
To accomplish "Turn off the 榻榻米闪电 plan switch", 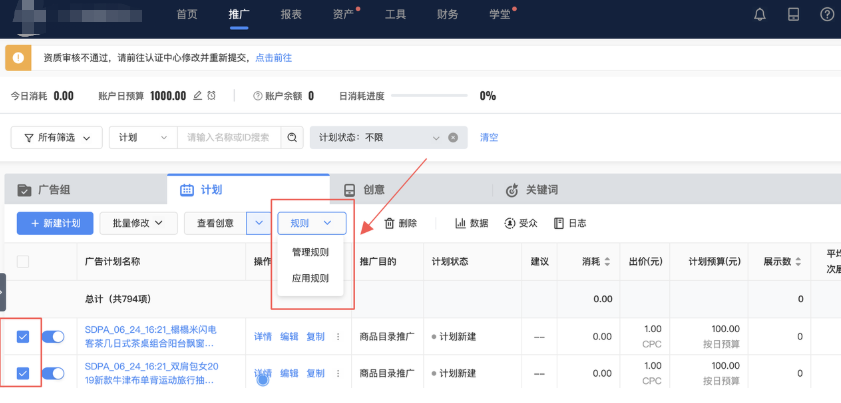I will [x=53, y=337].
